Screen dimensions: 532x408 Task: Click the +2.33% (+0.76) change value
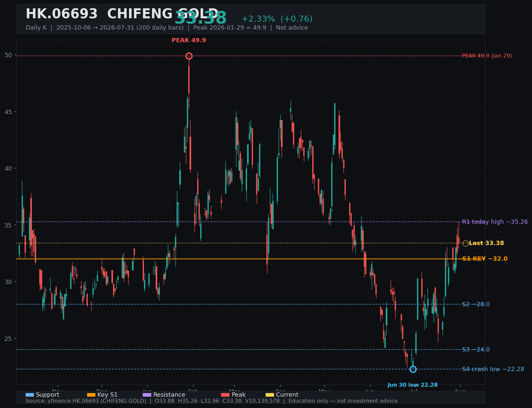(277, 19)
